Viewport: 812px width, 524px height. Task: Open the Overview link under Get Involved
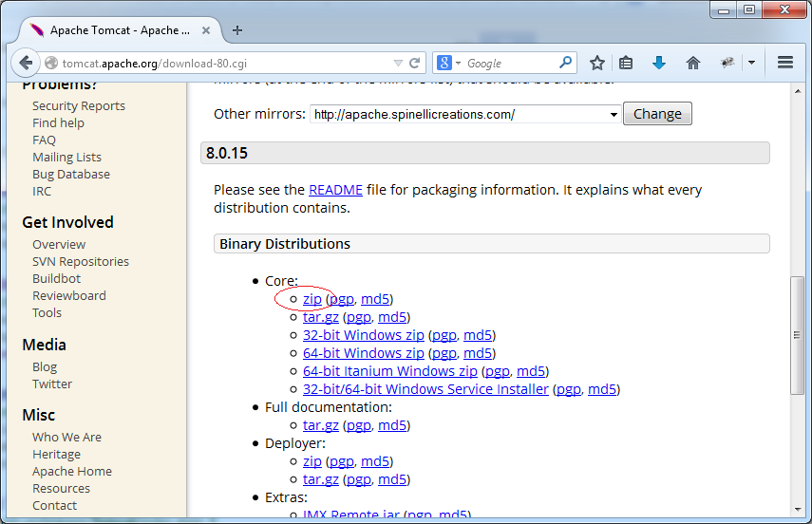coord(59,244)
